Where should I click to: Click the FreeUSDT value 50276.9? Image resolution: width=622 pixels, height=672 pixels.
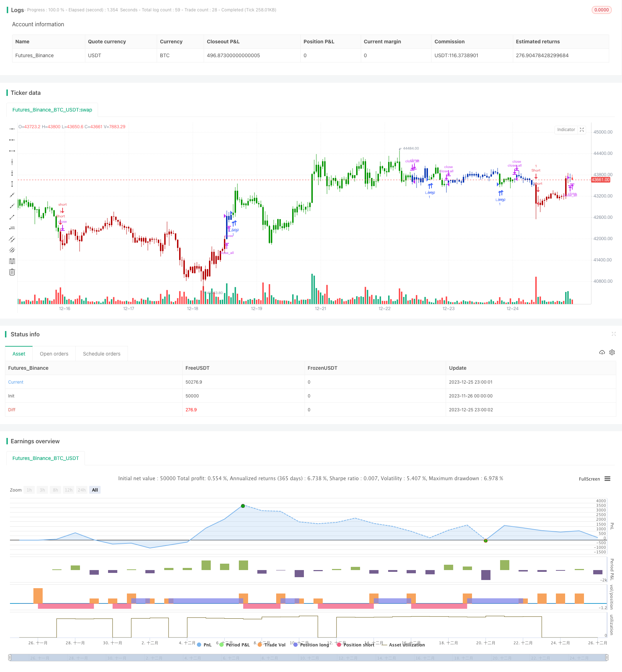194,382
